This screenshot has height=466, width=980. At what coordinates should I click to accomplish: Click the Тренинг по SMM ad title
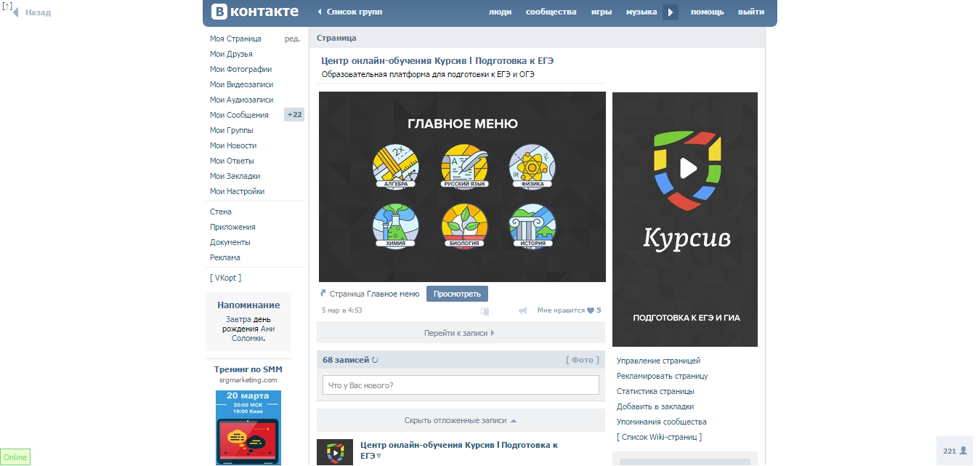248,369
